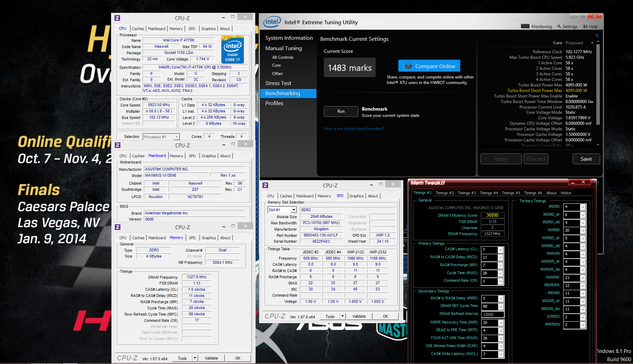Screen dimensions: 633x364
Task: Open Cycle Time (tRAS) dropdown in MemTweakIt
Action: (x=500, y=273)
